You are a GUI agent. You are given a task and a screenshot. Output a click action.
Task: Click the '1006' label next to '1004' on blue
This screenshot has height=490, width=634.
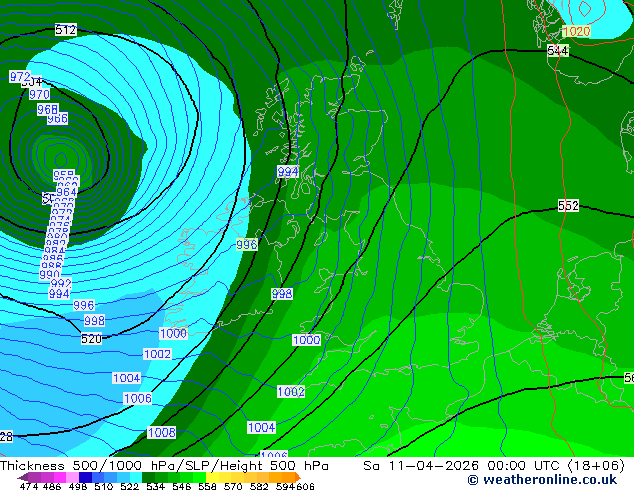(x=138, y=399)
